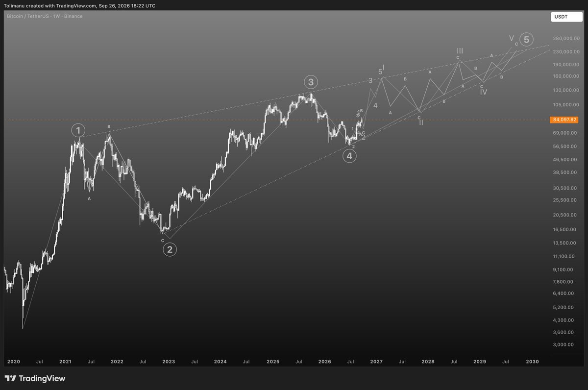Click the Roman numeral III wave label
This screenshot has height=390, width=588.
460,51
